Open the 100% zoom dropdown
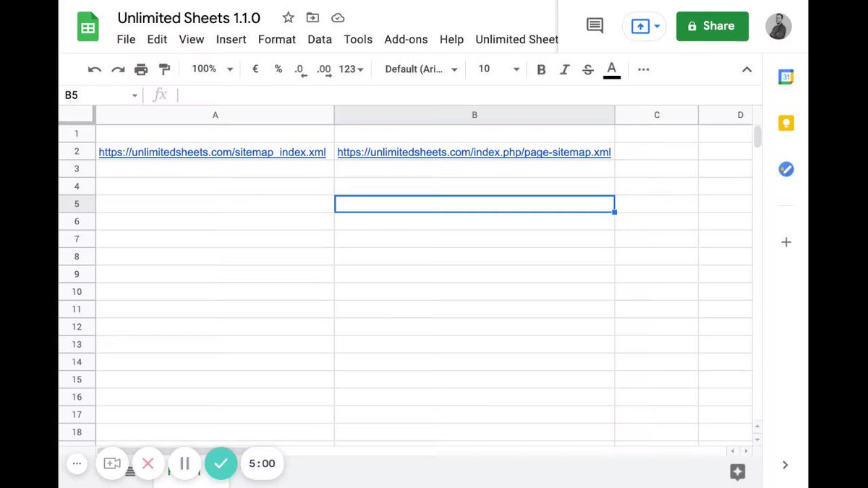Image resolution: width=868 pixels, height=488 pixels. point(212,69)
